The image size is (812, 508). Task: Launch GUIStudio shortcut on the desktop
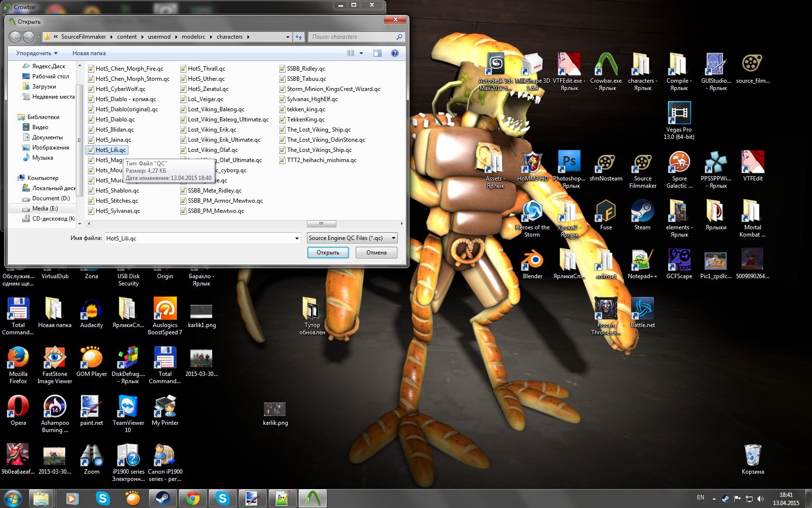716,72
